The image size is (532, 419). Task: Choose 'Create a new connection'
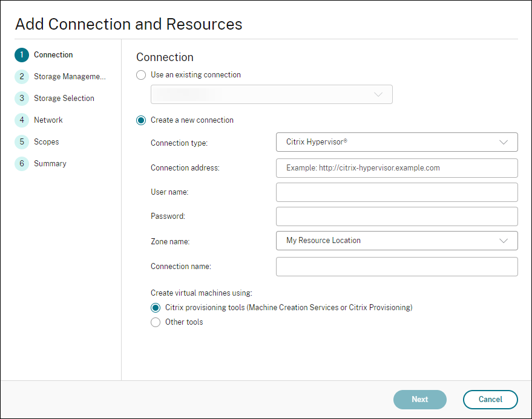point(140,120)
